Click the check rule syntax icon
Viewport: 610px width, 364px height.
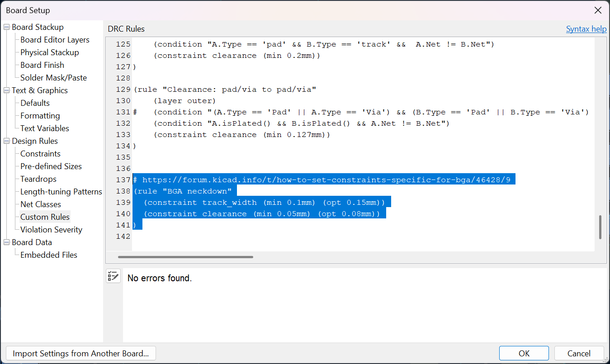pos(113,276)
